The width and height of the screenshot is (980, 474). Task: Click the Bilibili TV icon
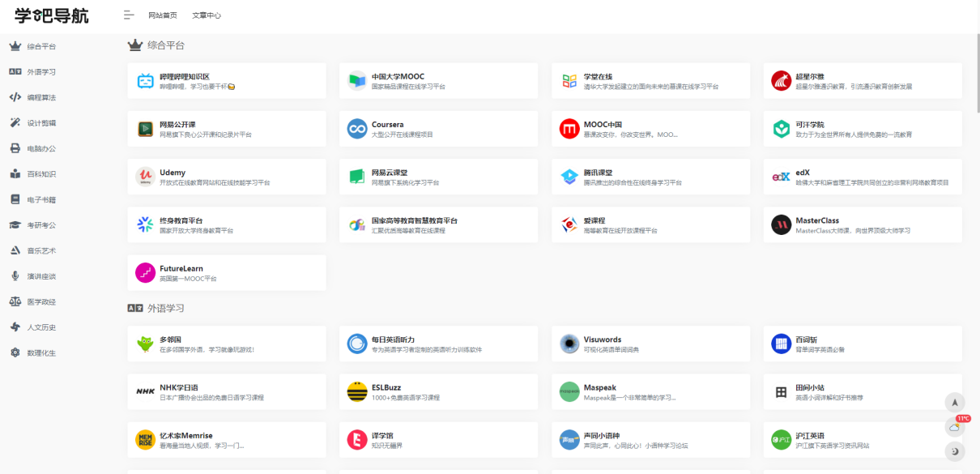(145, 81)
